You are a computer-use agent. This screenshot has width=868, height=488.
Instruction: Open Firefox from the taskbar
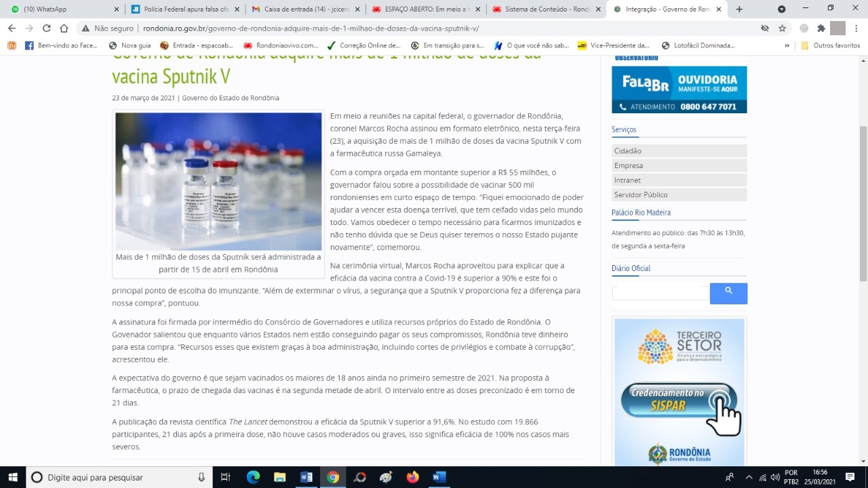[x=413, y=477]
